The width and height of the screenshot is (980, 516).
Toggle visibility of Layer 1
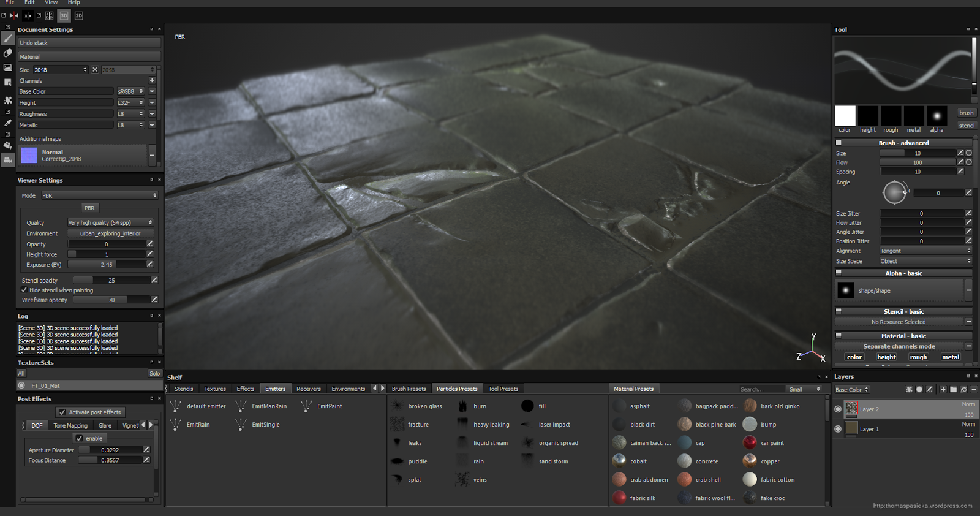(838, 429)
